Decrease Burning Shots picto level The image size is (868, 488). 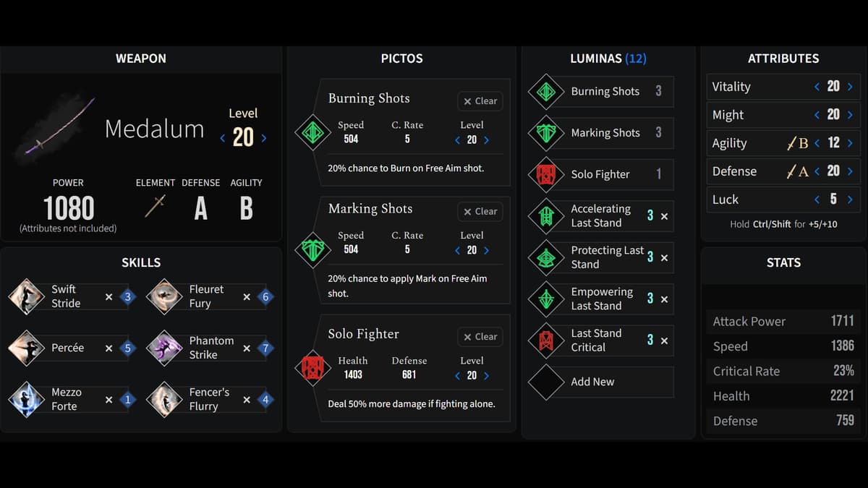(457, 140)
